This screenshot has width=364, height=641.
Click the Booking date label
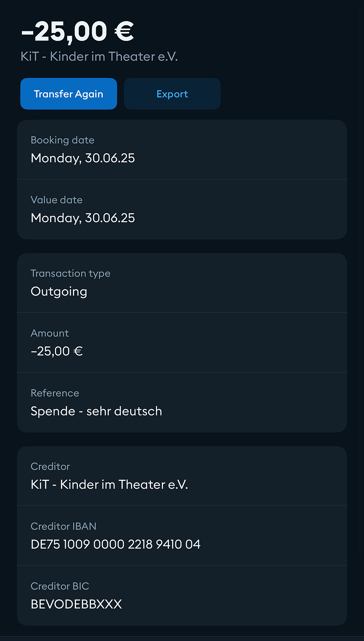click(62, 140)
